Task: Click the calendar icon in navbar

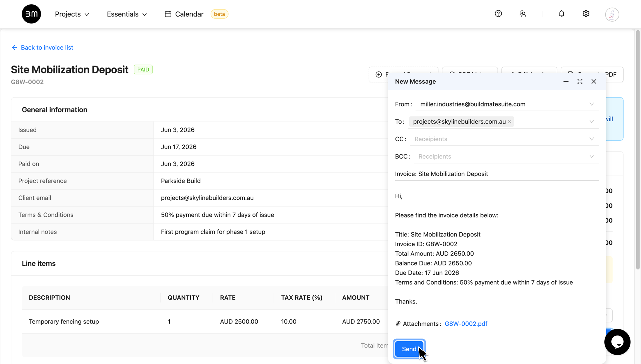Action: pyautogui.click(x=168, y=14)
